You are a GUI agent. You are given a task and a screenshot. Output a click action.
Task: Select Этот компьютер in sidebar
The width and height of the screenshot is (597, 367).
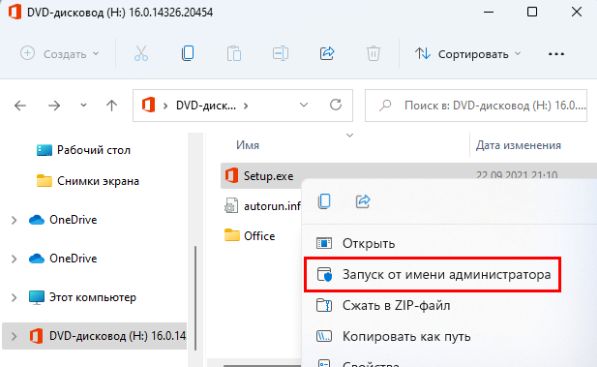[82, 297]
